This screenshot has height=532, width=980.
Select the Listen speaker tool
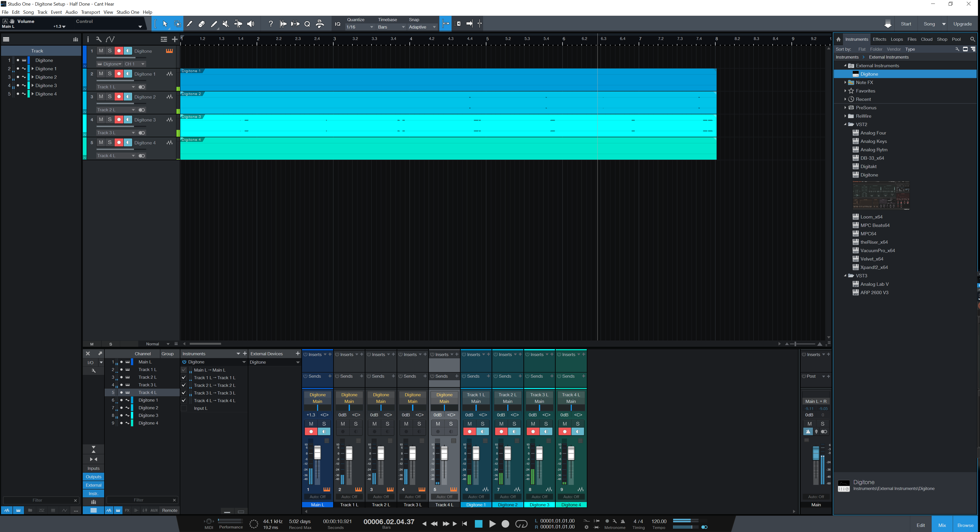click(x=250, y=24)
